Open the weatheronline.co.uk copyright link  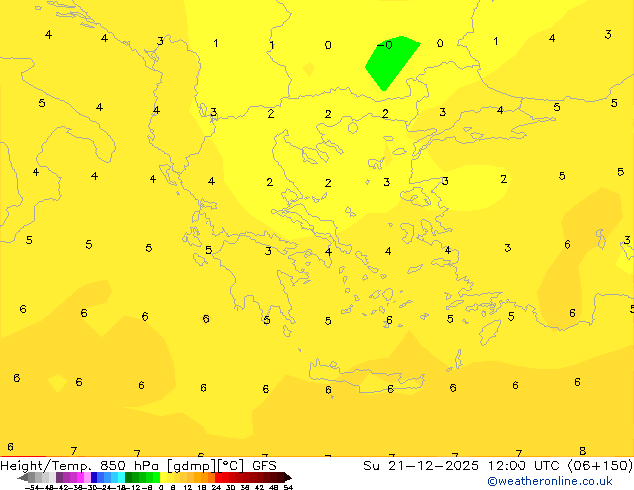[549, 481]
